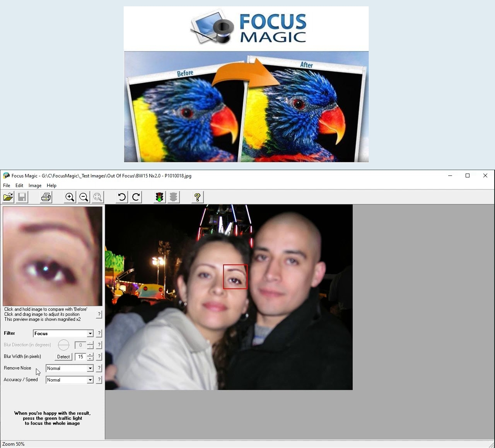
Task: Open the Help menu
Action: tap(51, 186)
